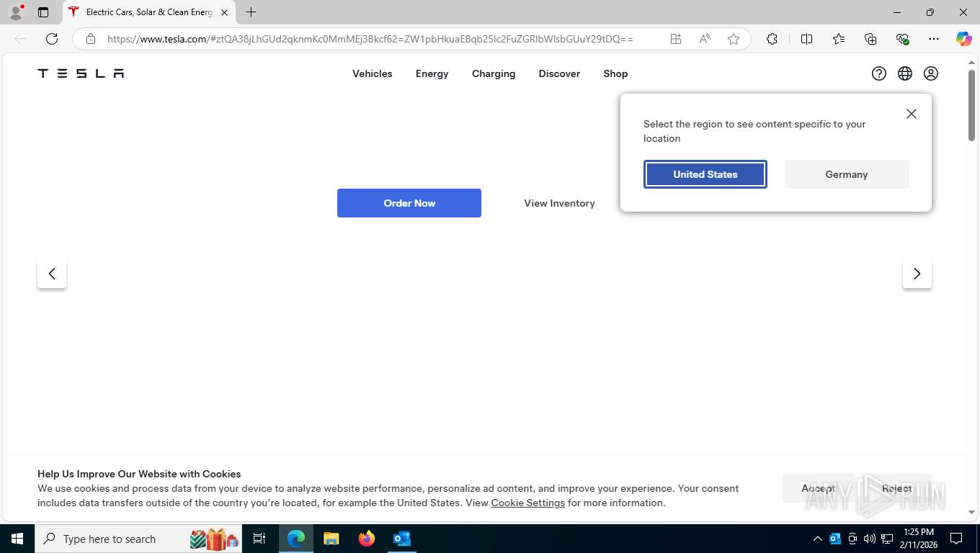Open the Cookie Settings link
This screenshot has width=980, height=553.
click(528, 503)
